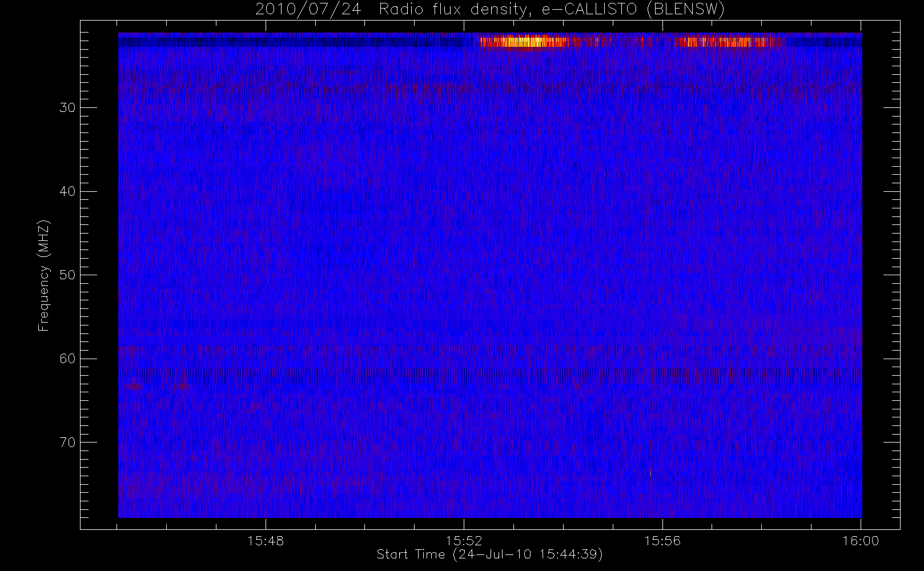Click the 30 MHz frequency tick label
Image resolution: width=924 pixels, height=571 pixels.
[68, 107]
